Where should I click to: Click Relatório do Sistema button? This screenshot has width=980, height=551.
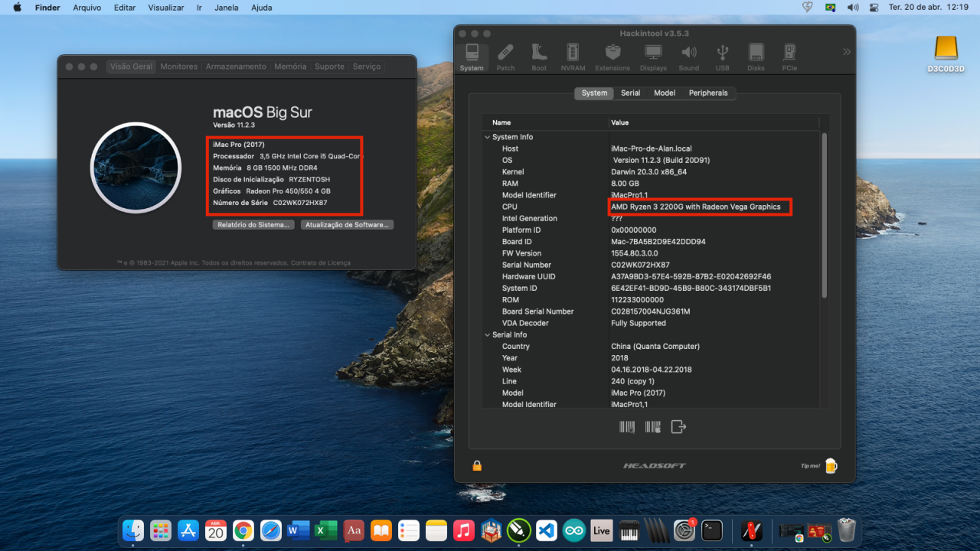pos(253,225)
